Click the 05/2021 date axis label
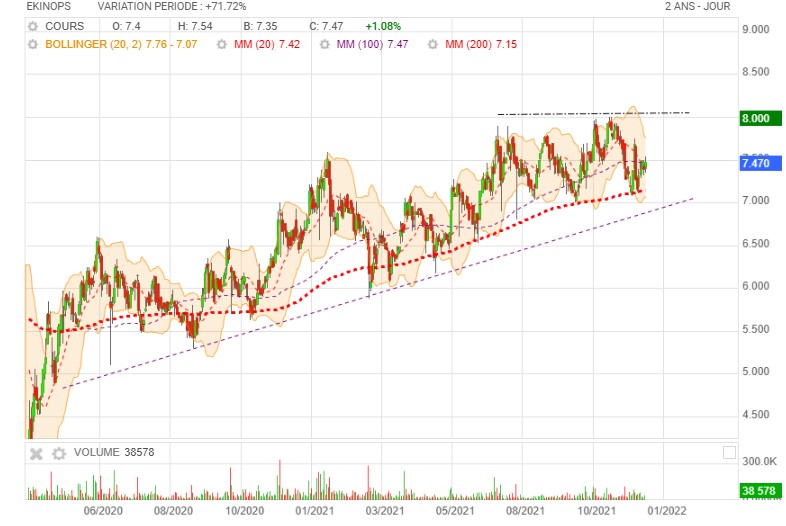 pos(454,511)
